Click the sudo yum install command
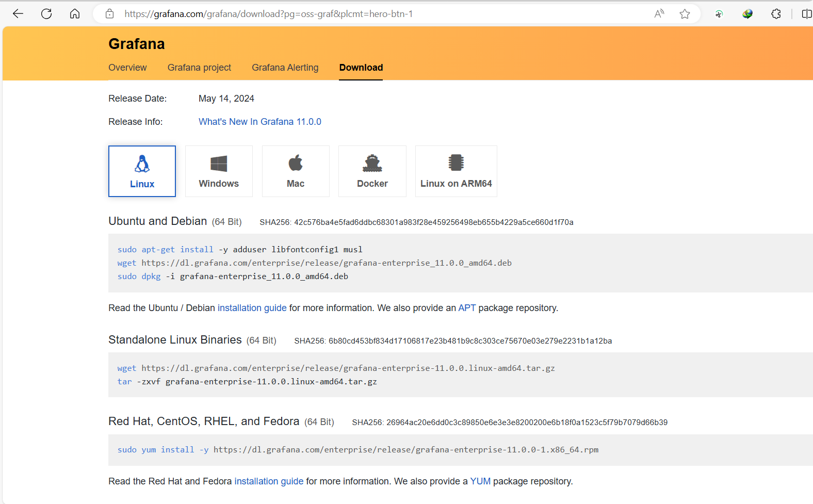 coord(358,450)
